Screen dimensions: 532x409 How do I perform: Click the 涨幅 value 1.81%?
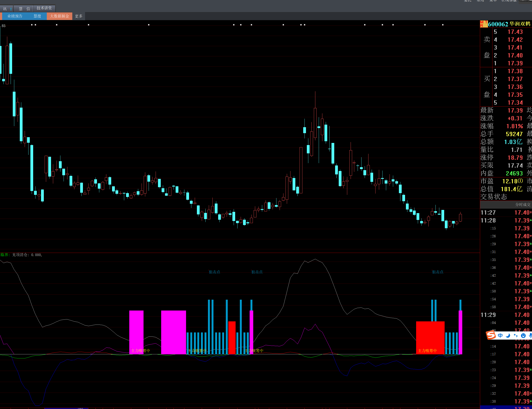[515, 126]
